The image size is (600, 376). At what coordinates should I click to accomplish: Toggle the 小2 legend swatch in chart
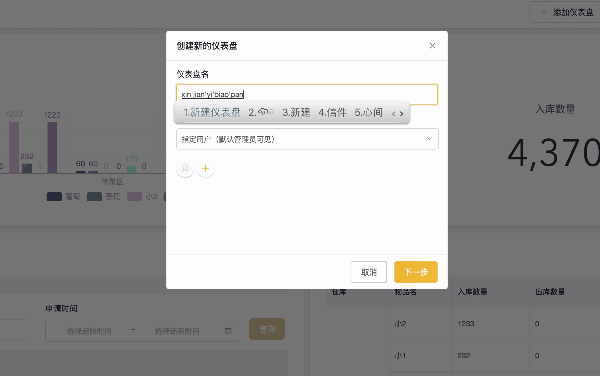click(134, 197)
